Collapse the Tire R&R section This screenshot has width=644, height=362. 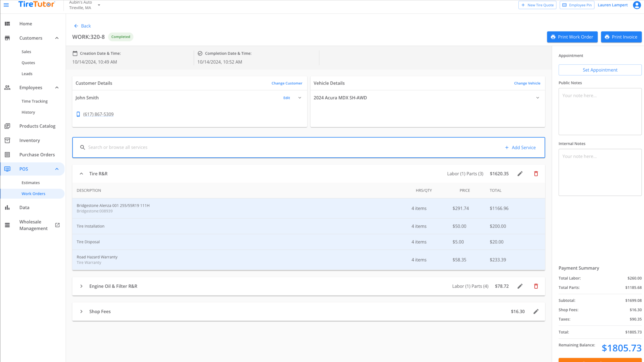click(81, 174)
